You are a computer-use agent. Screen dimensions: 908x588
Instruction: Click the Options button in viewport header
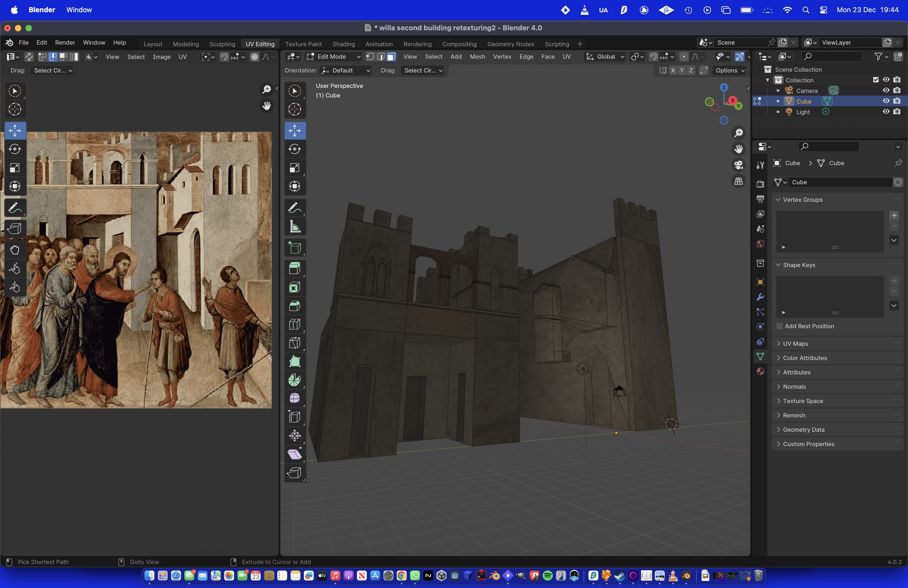pyautogui.click(x=729, y=70)
